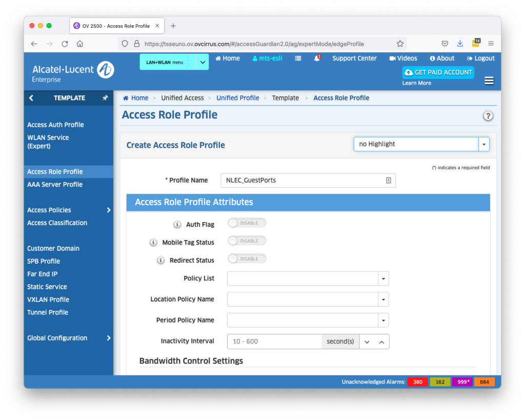Open the list view icon in top bar

pos(298,58)
